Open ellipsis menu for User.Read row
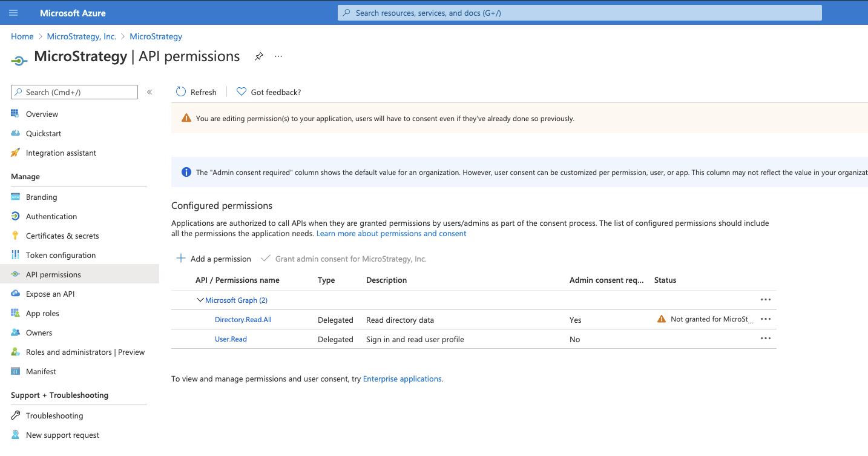This screenshot has height=456, width=868. tap(766, 339)
